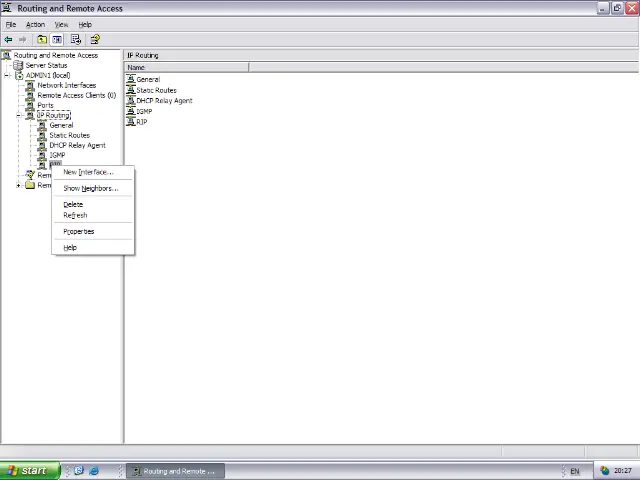Click the Name column header

click(187, 67)
